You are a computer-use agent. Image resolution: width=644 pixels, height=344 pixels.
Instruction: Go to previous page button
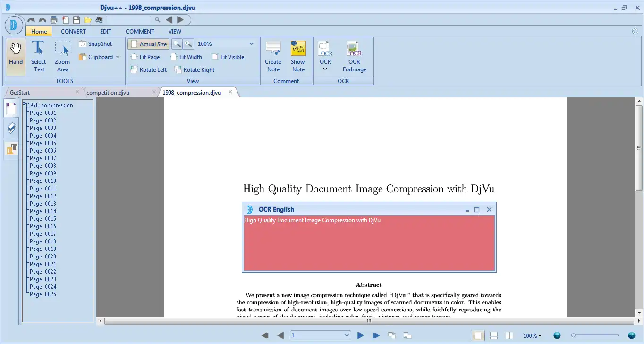[280, 335]
